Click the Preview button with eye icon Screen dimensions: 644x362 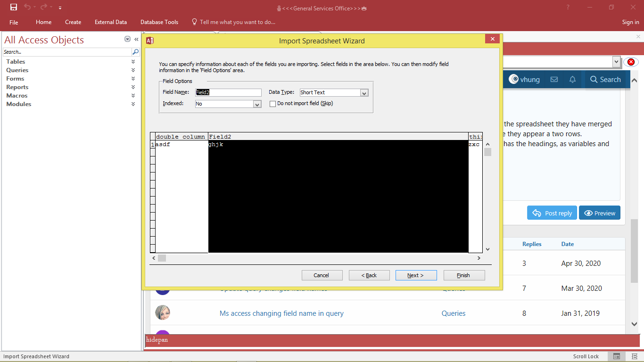(600, 213)
